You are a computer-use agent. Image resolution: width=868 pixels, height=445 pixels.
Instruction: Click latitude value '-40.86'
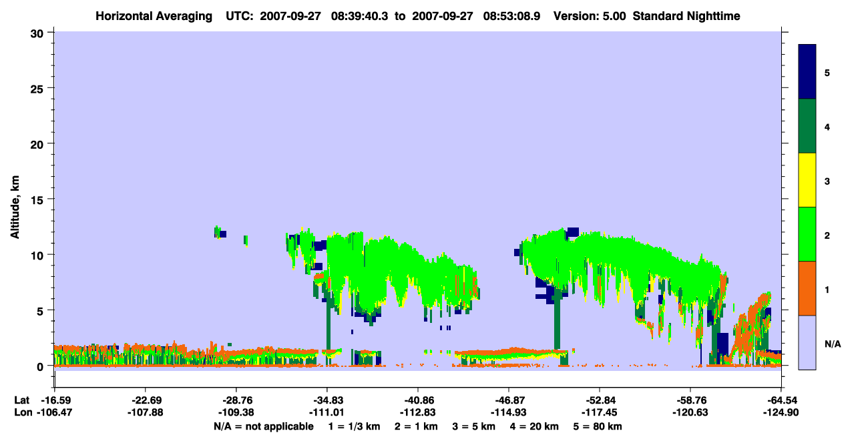418,400
